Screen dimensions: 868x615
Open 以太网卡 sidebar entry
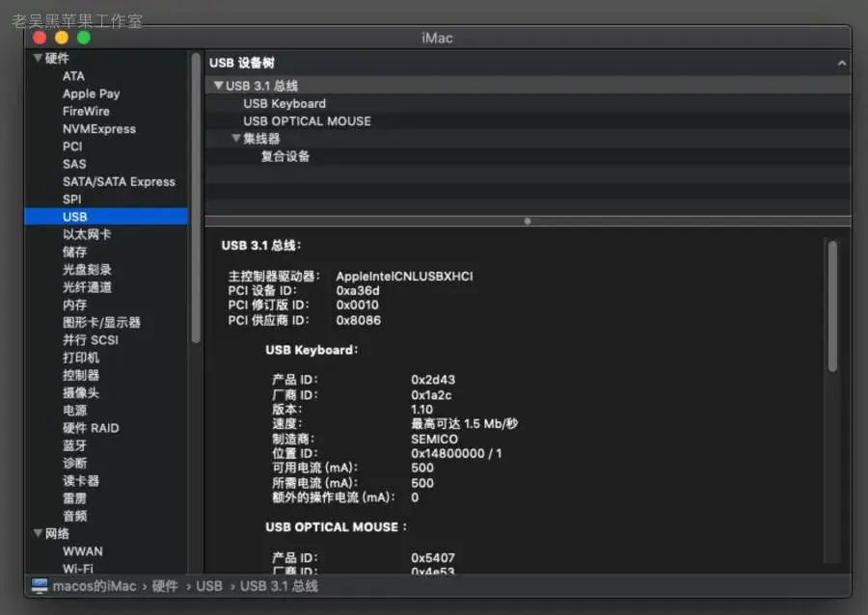[87, 234]
